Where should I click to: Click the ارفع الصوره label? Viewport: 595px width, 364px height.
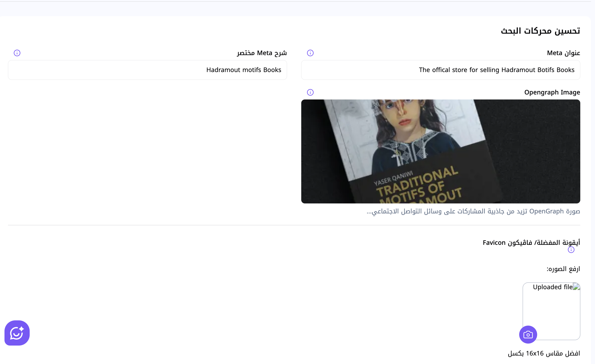pyautogui.click(x=563, y=269)
